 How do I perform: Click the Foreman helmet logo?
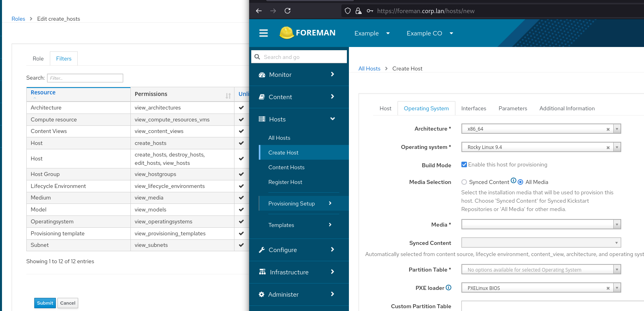tap(287, 33)
